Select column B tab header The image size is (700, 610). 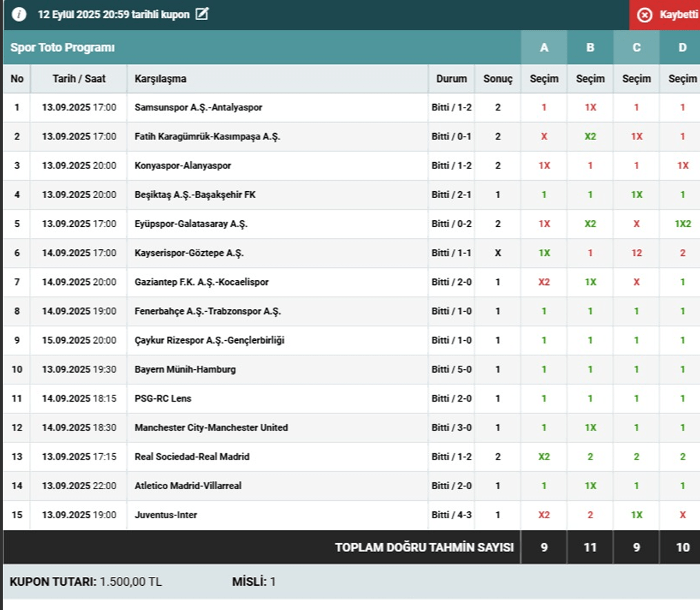pos(590,48)
